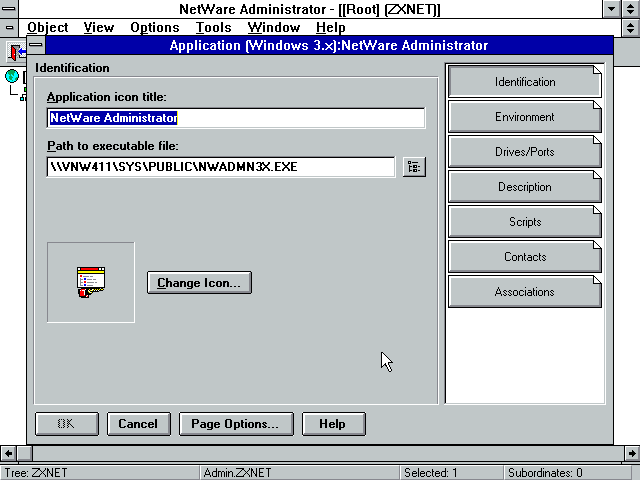Open the child window control menu box
Image resolution: width=640 pixels, height=480 pixels.
click(9, 27)
